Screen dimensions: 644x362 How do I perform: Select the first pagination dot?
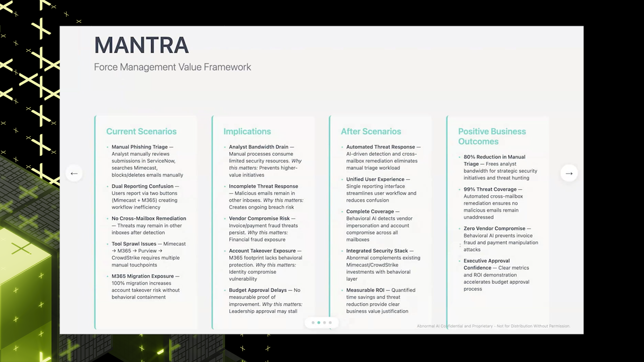click(313, 322)
